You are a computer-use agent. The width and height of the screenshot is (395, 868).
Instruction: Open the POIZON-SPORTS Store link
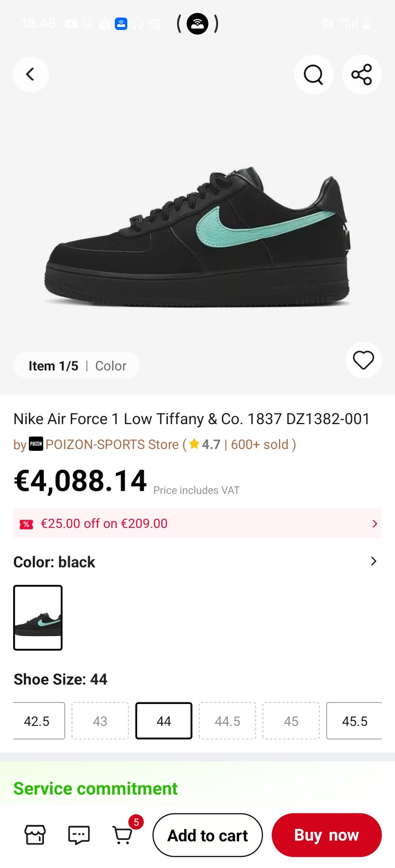[112, 444]
